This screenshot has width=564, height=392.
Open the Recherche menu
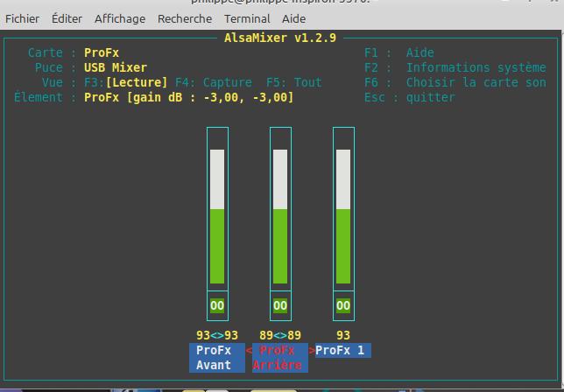[x=185, y=18]
